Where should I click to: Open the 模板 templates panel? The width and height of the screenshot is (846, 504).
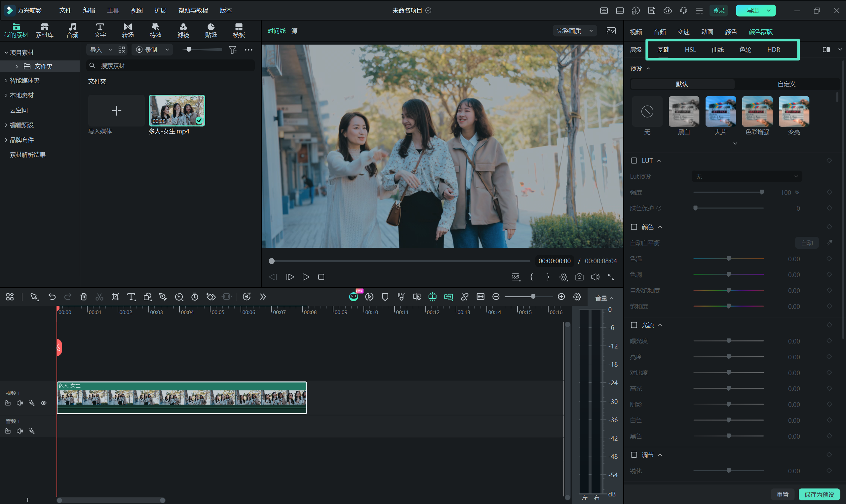point(239,30)
